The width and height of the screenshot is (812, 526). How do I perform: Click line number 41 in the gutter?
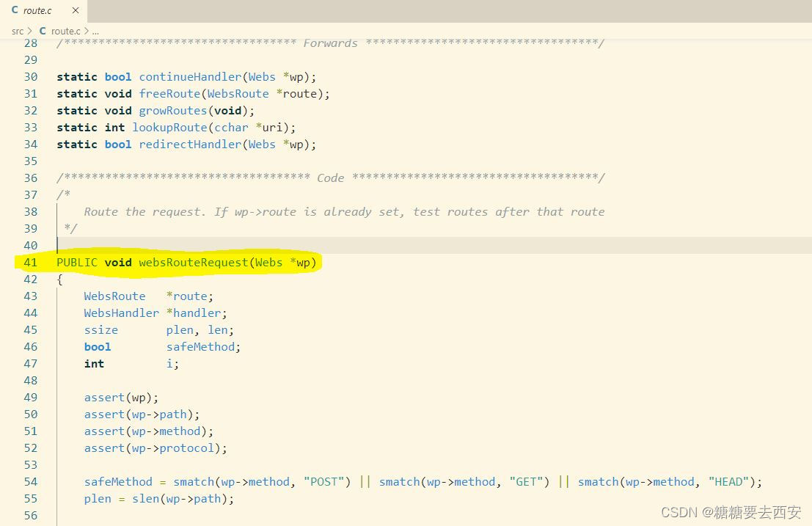click(30, 262)
